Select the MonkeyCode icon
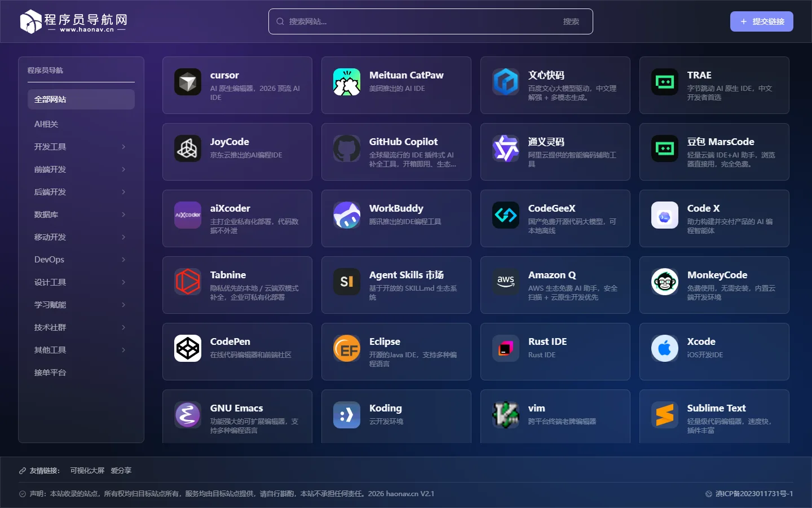The width and height of the screenshot is (812, 508). click(x=665, y=282)
